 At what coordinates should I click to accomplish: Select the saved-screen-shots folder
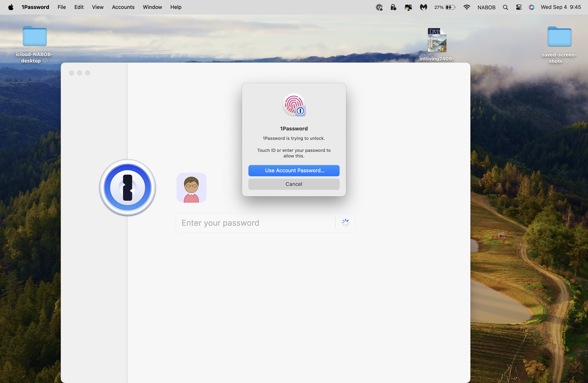[x=559, y=37]
